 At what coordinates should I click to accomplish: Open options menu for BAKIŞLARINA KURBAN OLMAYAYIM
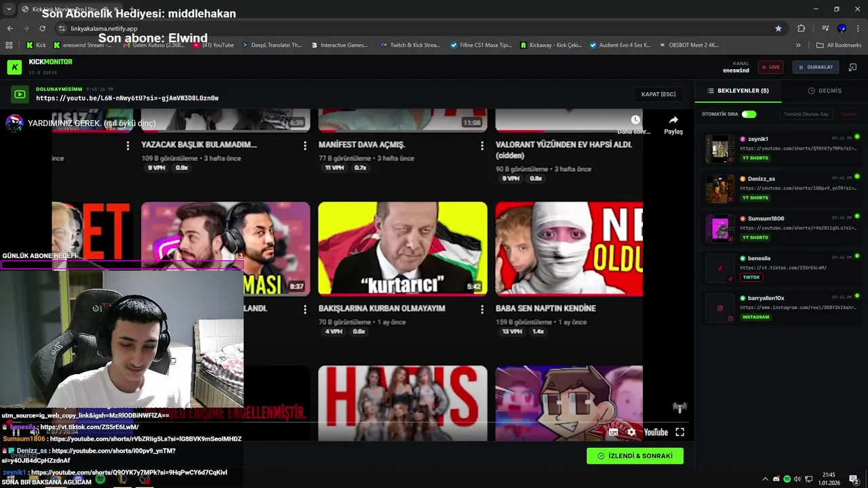482,309
